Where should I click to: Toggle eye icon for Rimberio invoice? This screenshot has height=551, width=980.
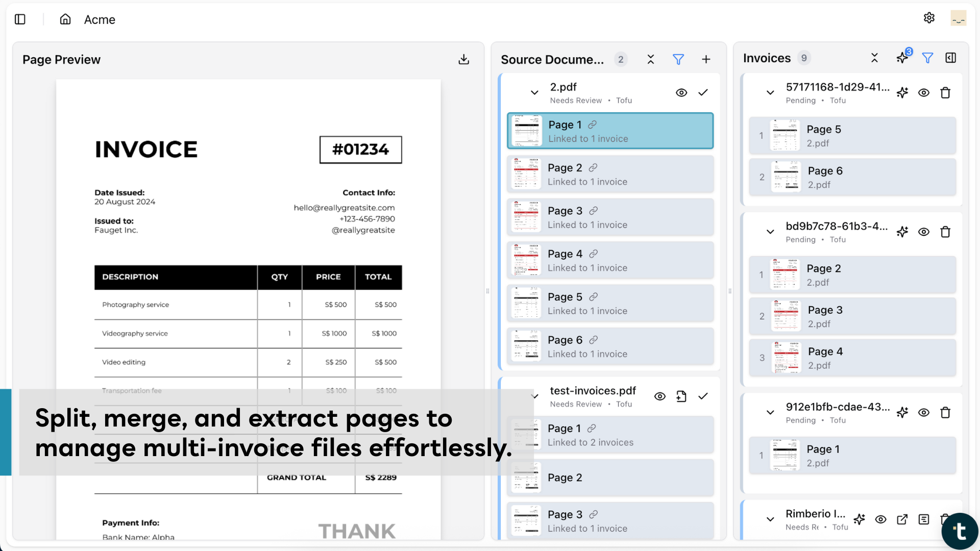click(x=881, y=519)
